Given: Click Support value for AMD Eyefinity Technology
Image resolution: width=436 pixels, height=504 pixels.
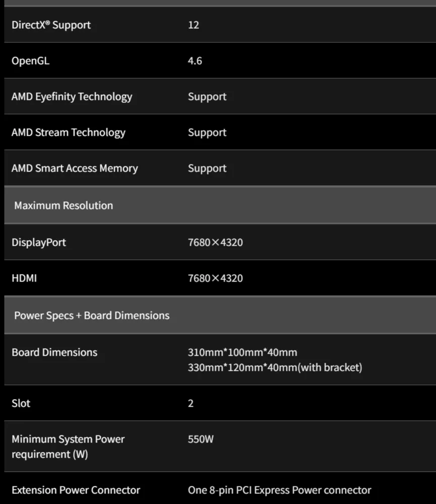Looking at the screenshot, I should pos(207,97).
